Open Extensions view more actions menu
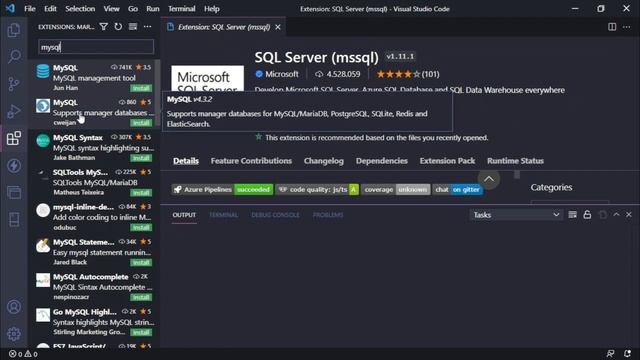640x360 pixels. (147, 27)
